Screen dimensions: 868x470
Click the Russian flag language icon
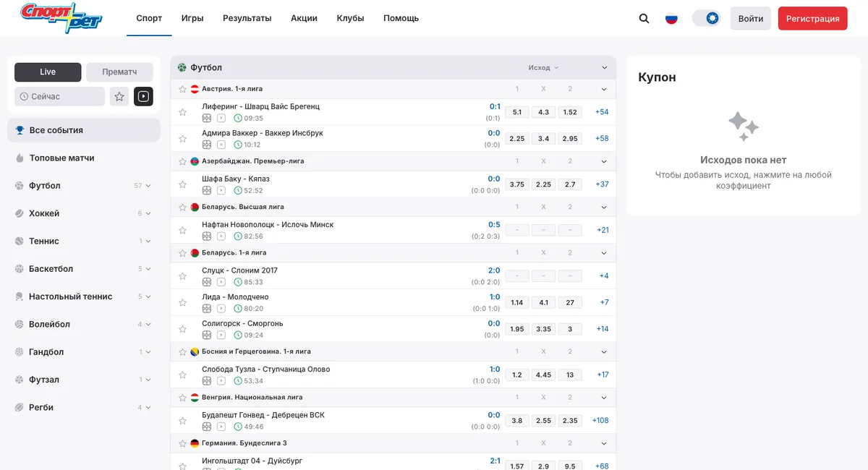[671, 19]
